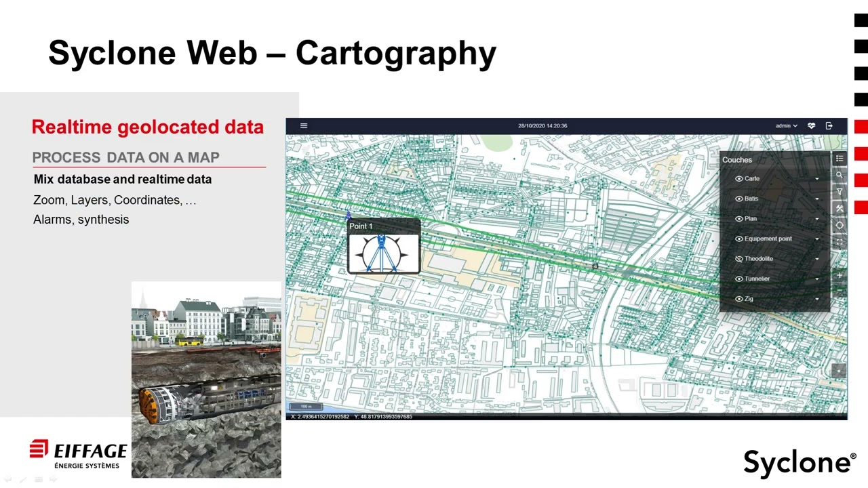Click the Syclone logo at bottom right
The width and height of the screenshot is (868, 488).
[x=800, y=462]
